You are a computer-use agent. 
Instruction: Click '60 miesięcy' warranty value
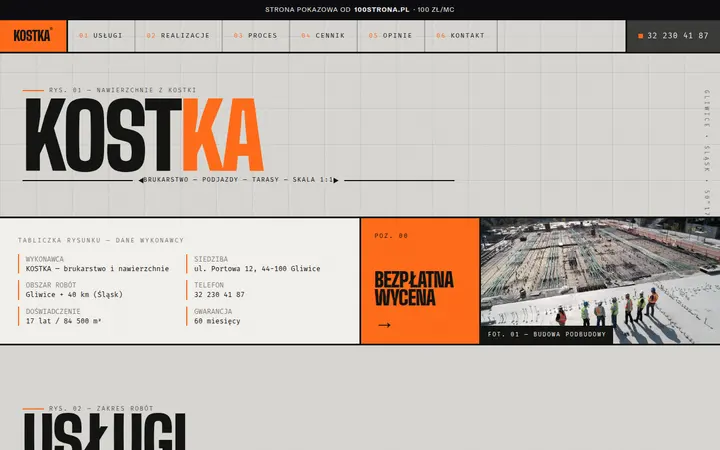click(217, 321)
